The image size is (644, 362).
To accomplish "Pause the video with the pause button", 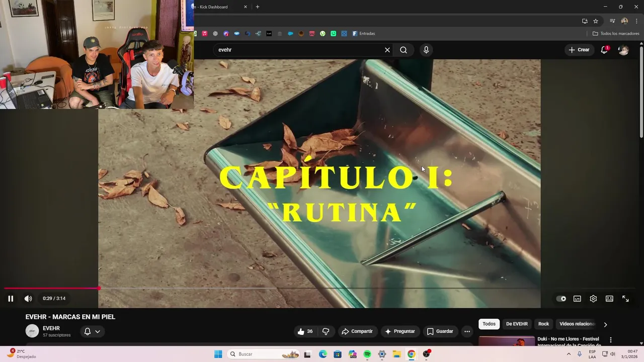I will click(x=11, y=299).
